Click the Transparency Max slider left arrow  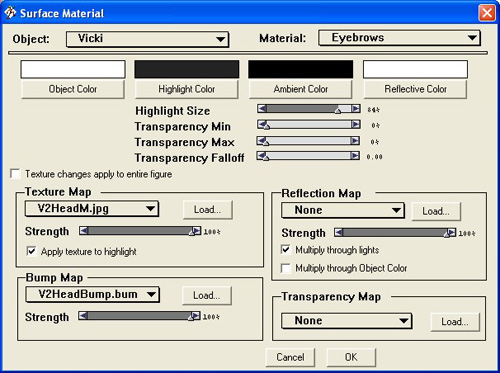click(261, 140)
